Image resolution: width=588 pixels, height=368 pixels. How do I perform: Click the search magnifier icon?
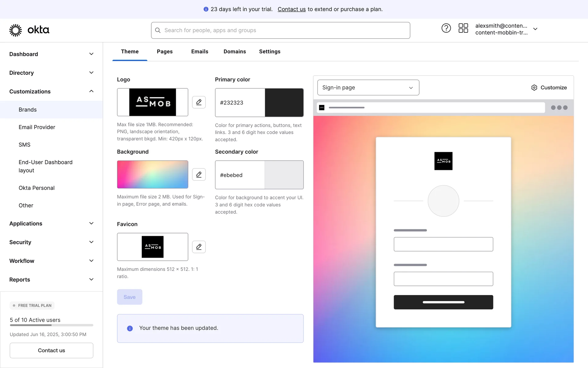tap(158, 30)
